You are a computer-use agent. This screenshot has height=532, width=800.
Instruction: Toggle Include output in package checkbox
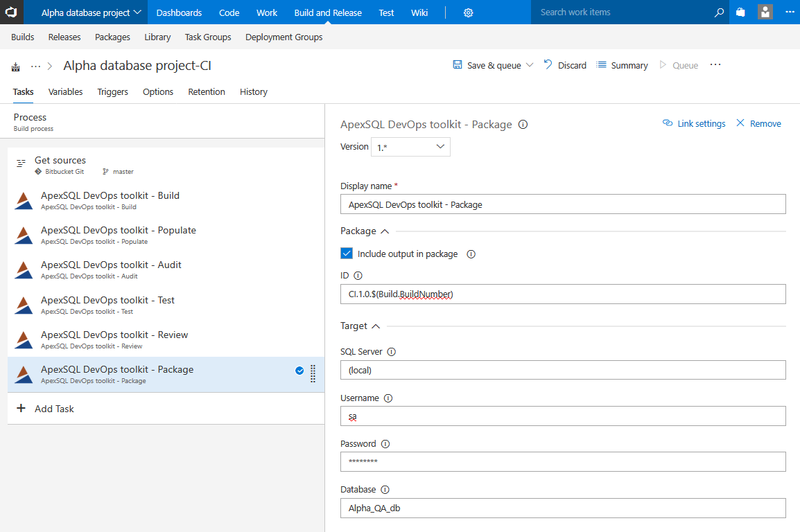(x=347, y=254)
